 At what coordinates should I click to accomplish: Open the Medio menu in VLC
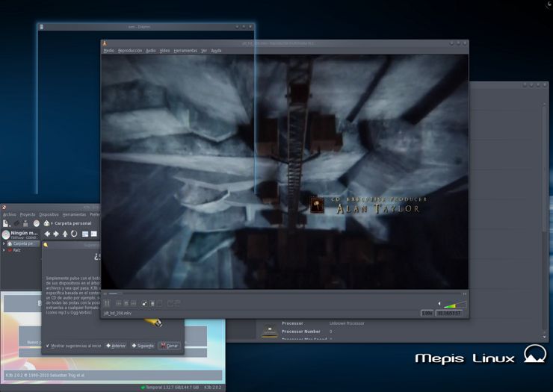tap(108, 51)
